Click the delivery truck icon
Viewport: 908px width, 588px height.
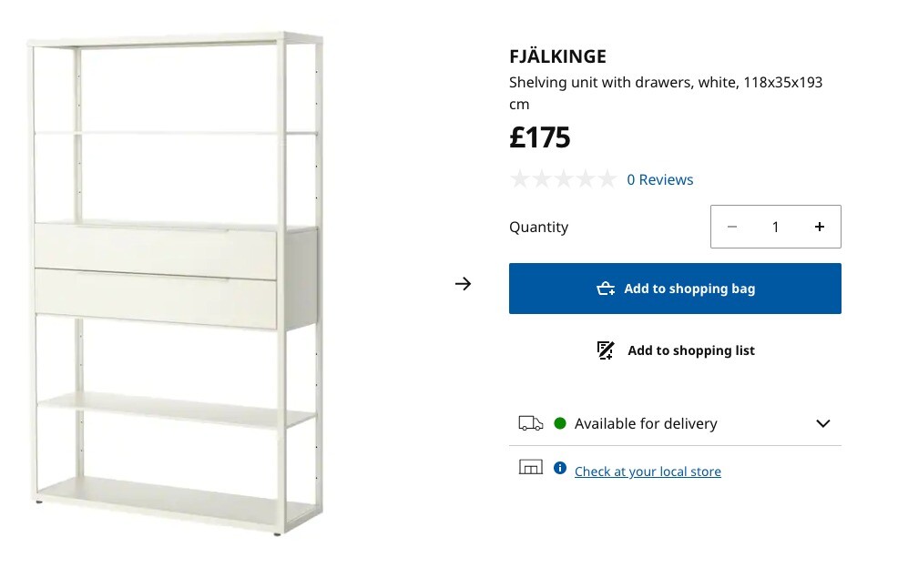click(531, 422)
